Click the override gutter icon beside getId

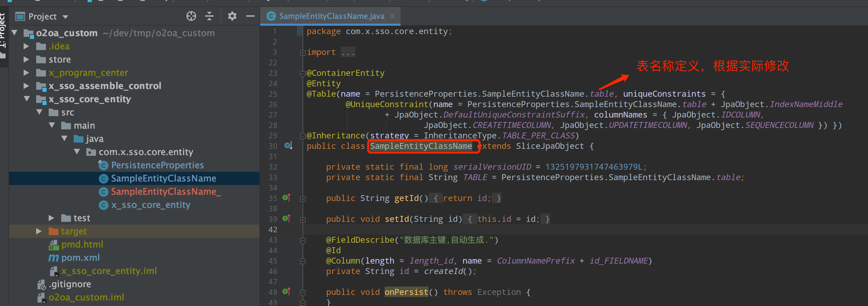point(287,198)
